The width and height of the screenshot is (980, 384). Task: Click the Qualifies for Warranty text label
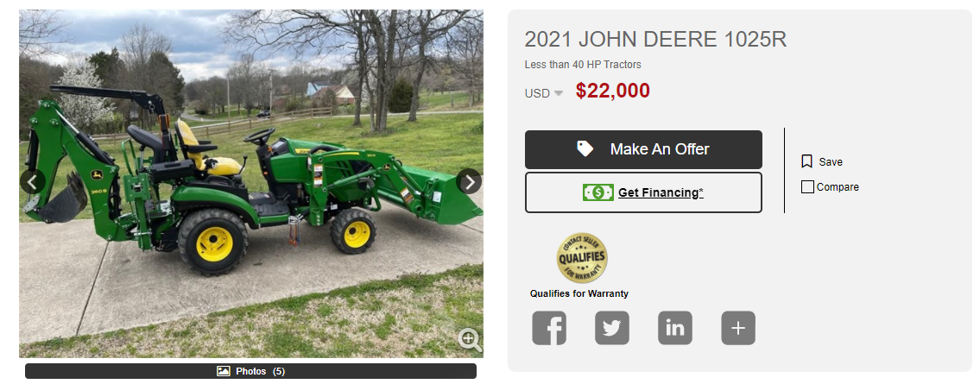coord(579,293)
